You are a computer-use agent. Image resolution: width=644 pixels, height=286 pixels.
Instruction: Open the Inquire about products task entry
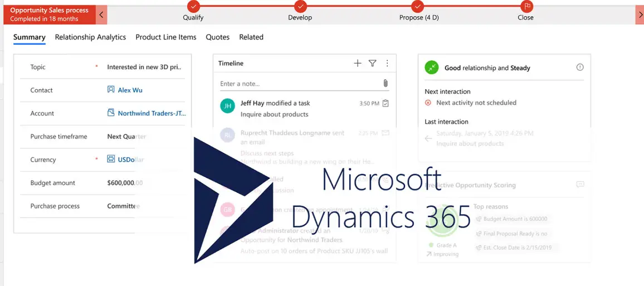point(274,114)
